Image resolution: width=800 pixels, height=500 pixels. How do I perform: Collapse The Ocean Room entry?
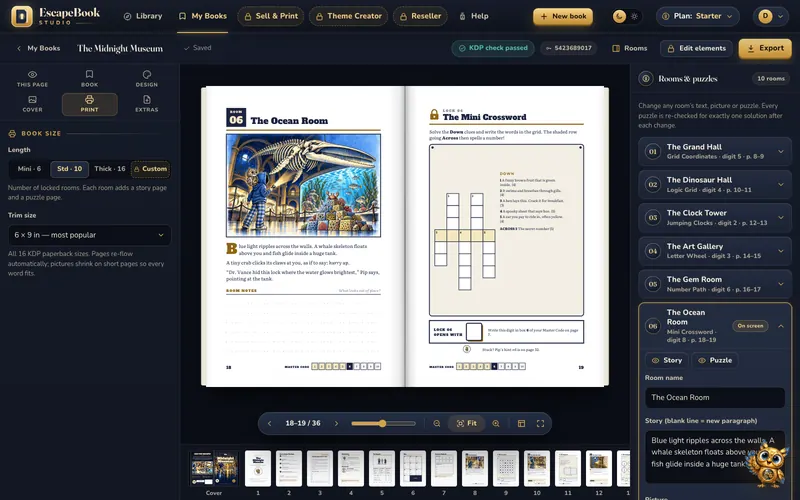pyautogui.click(x=781, y=326)
